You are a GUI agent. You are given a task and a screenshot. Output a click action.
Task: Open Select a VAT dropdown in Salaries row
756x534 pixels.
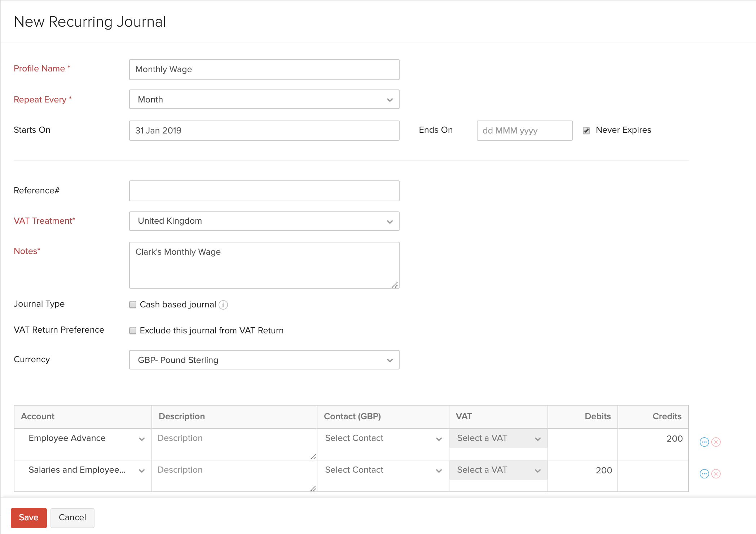coord(498,470)
